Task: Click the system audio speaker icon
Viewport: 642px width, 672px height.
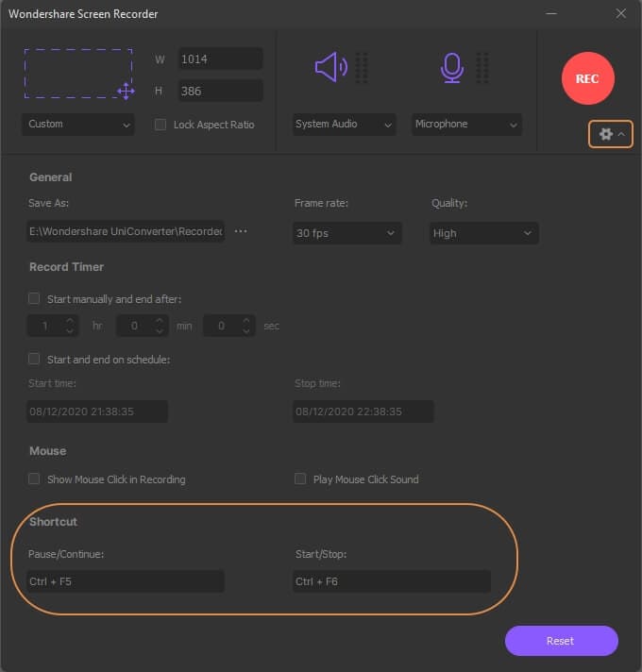Action: point(331,67)
